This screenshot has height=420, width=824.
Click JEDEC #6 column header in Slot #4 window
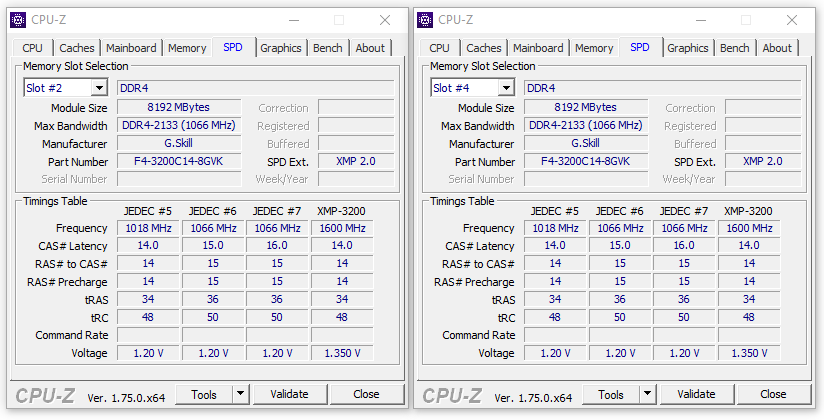tap(620, 211)
